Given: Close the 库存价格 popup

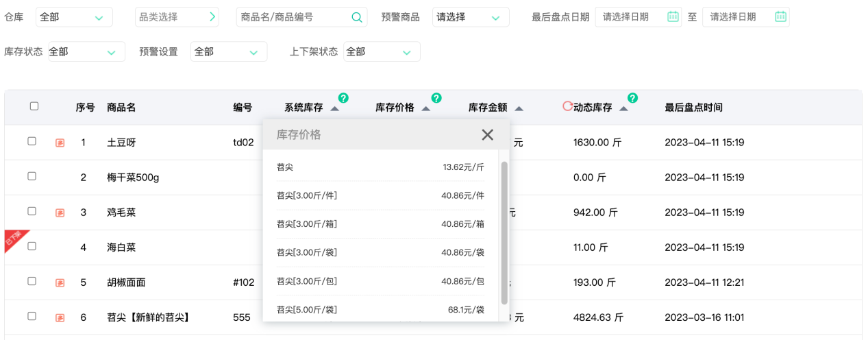Looking at the screenshot, I should coord(487,135).
